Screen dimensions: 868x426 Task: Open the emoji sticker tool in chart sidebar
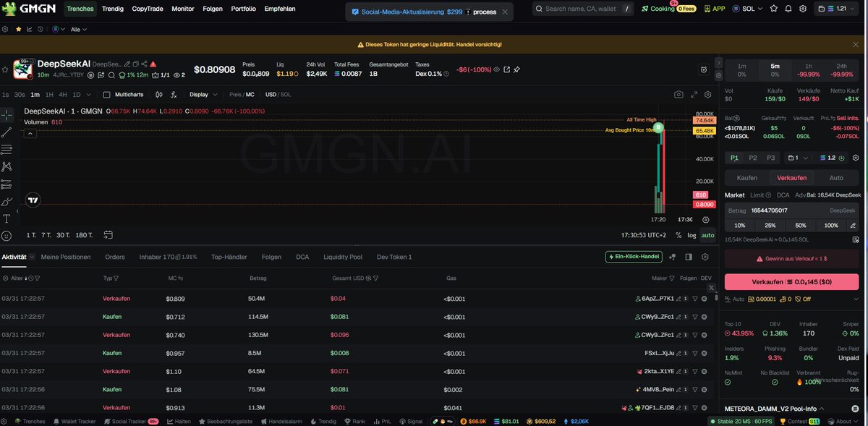[7, 236]
